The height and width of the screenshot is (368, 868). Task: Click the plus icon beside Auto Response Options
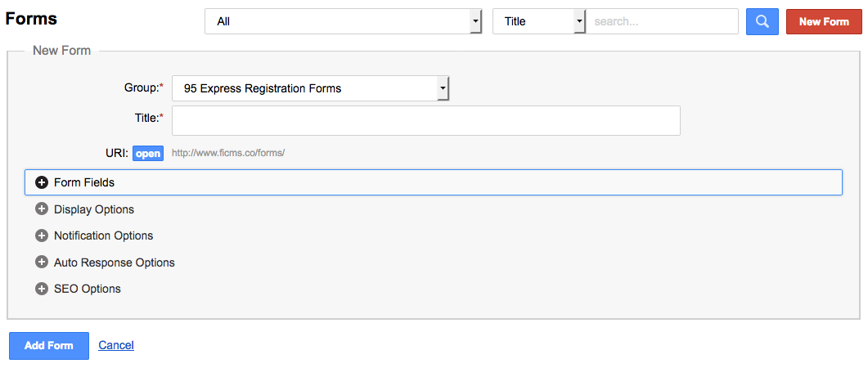point(42,263)
